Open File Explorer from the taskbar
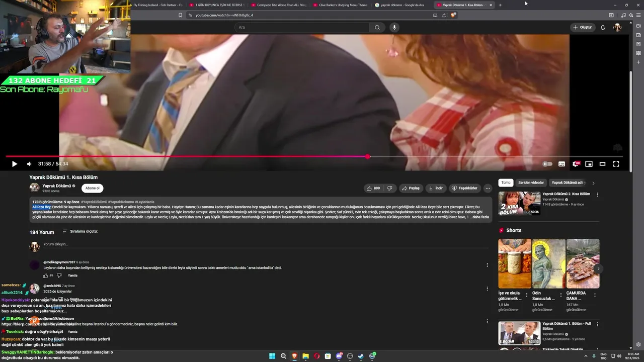The height and width of the screenshot is (362, 644). (x=305, y=356)
